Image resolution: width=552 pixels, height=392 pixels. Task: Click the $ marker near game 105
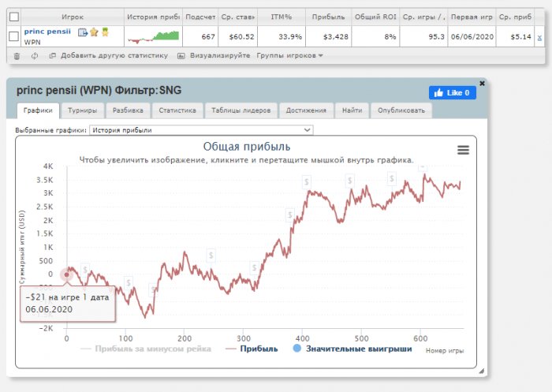click(x=129, y=282)
